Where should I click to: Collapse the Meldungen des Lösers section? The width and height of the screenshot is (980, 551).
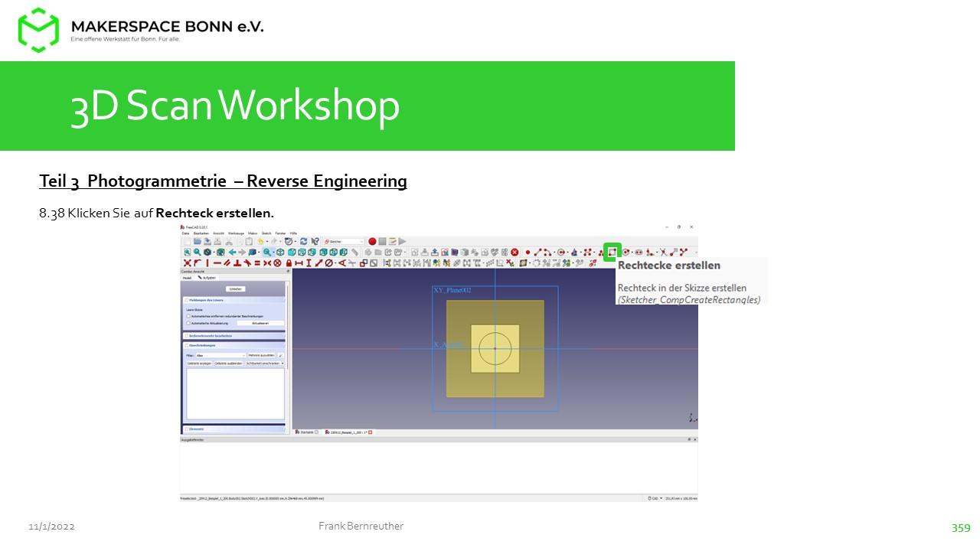tap(235, 300)
